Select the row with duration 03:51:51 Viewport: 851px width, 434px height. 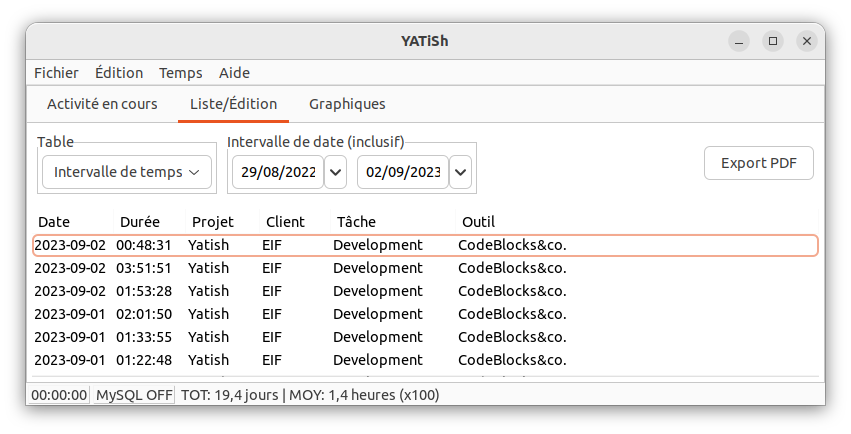(x=425, y=268)
